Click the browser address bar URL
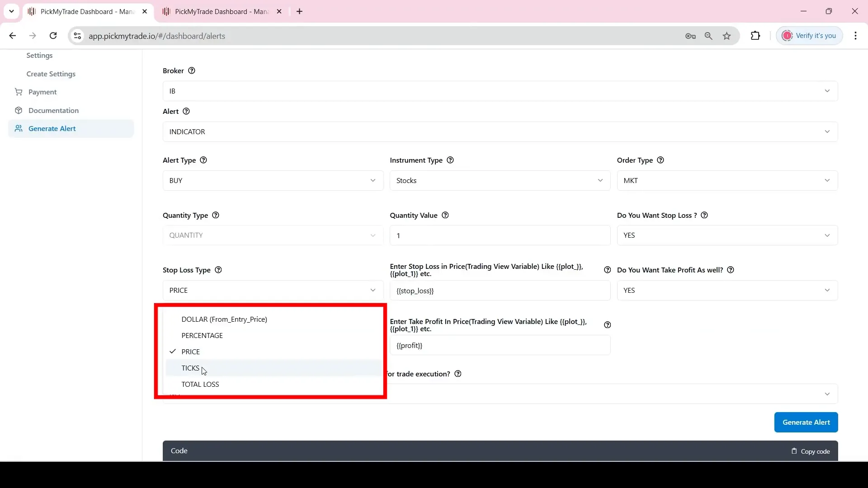The height and width of the screenshot is (488, 868). pos(157,36)
